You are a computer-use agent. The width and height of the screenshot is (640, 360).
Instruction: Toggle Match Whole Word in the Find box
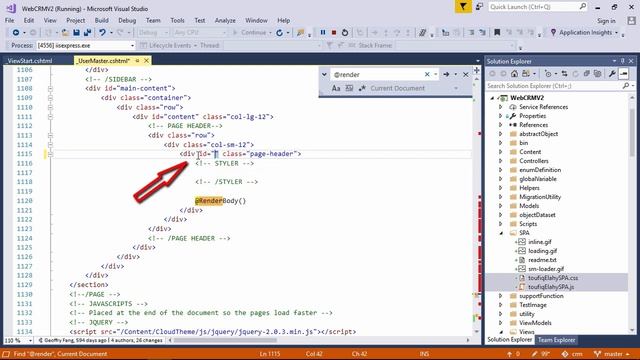click(349, 88)
